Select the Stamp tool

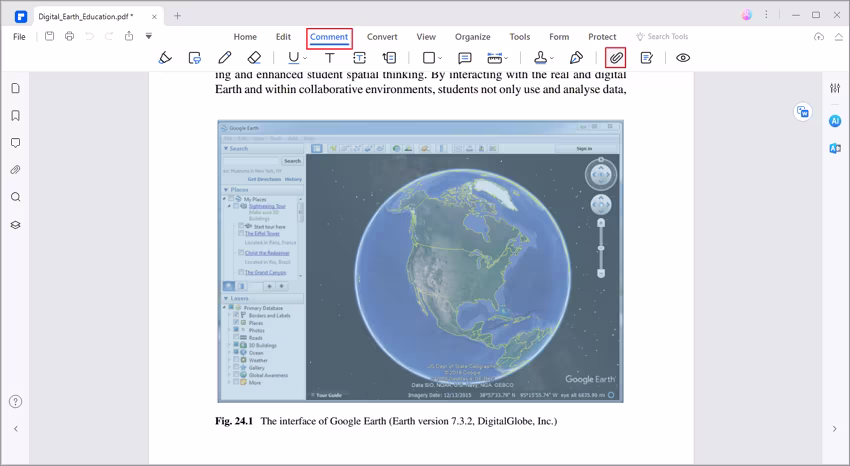click(540, 57)
